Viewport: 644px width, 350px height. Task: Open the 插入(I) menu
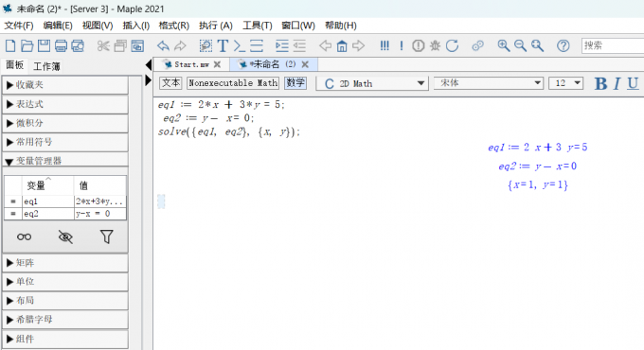click(x=136, y=26)
